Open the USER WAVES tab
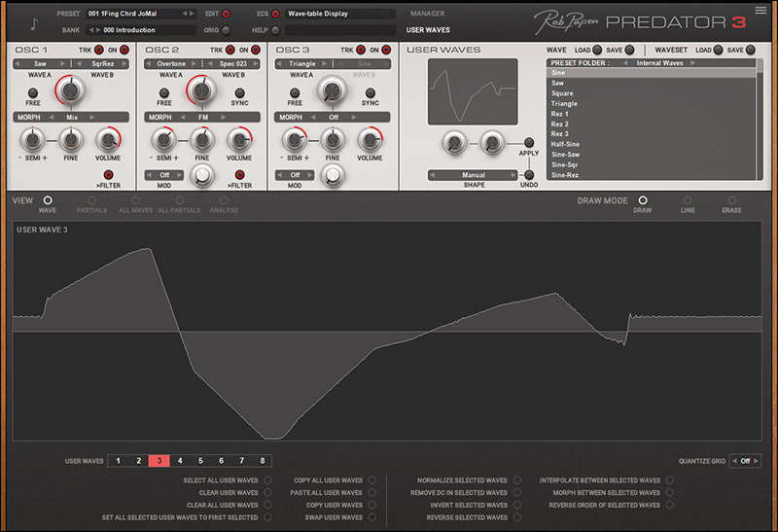The image size is (778, 532). pos(428,30)
